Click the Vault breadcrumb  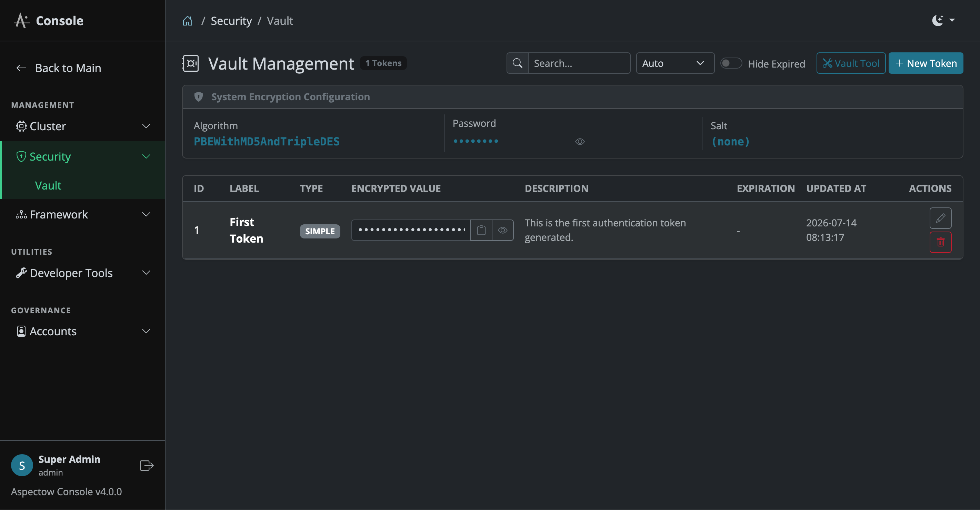(280, 21)
